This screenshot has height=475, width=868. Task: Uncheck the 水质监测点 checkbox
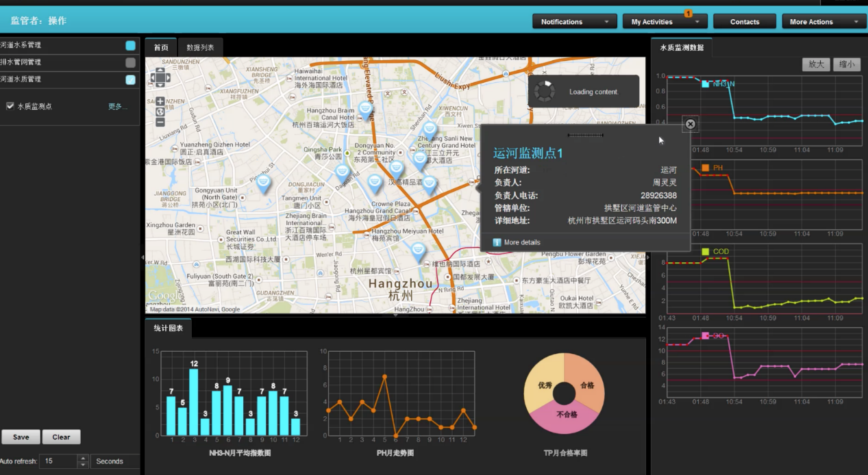(10, 106)
